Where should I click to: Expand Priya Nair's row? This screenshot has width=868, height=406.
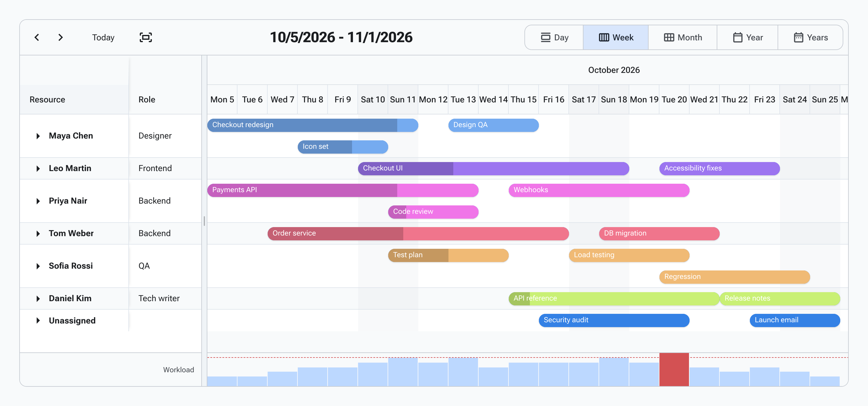(38, 201)
